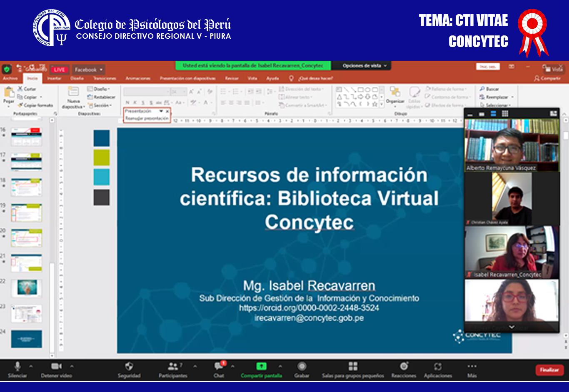569x392 pixels.
Task: Click the green encryption shield icon
Action: (x=6, y=69)
